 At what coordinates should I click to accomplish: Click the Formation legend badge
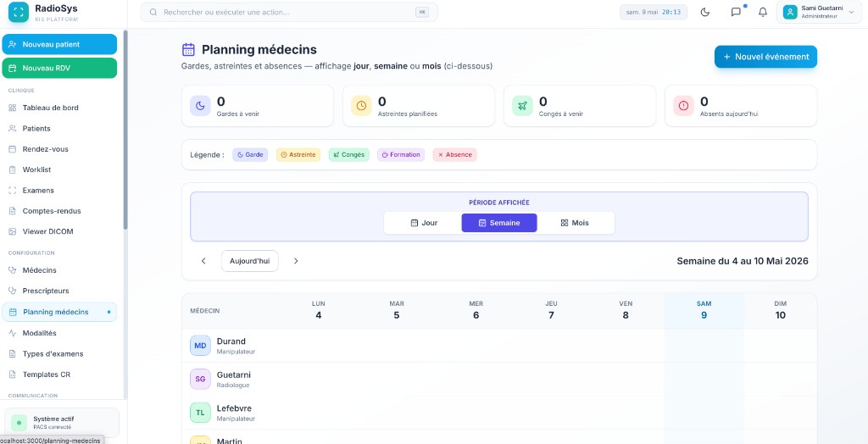tap(401, 155)
